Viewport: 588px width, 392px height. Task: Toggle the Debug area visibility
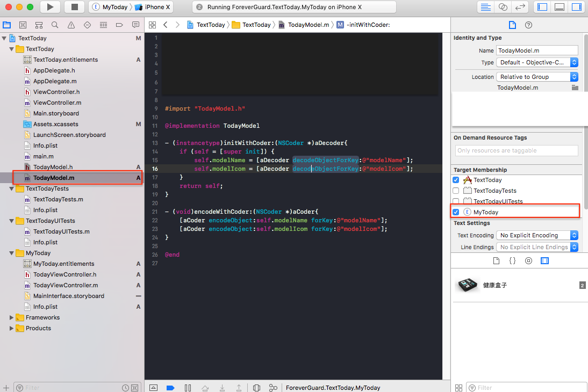pyautogui.click(x=560, y=7)
